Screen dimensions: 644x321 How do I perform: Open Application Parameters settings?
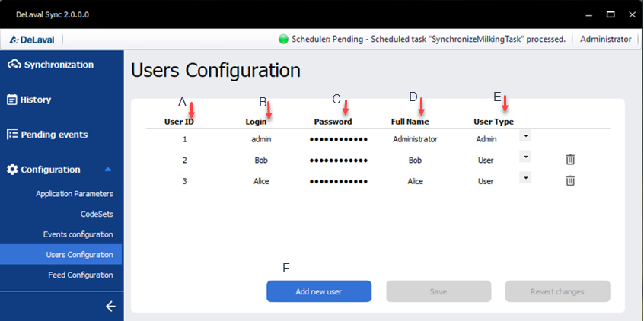coord(75,194)
